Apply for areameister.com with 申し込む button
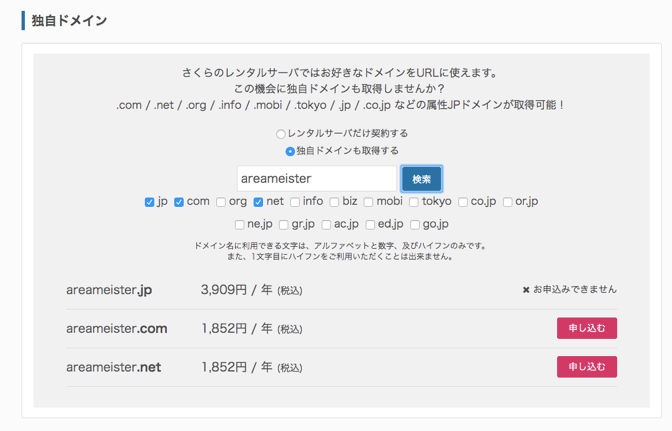Image resolution: width=672 pixels, height=431 pixels. (x=586, y=328)
